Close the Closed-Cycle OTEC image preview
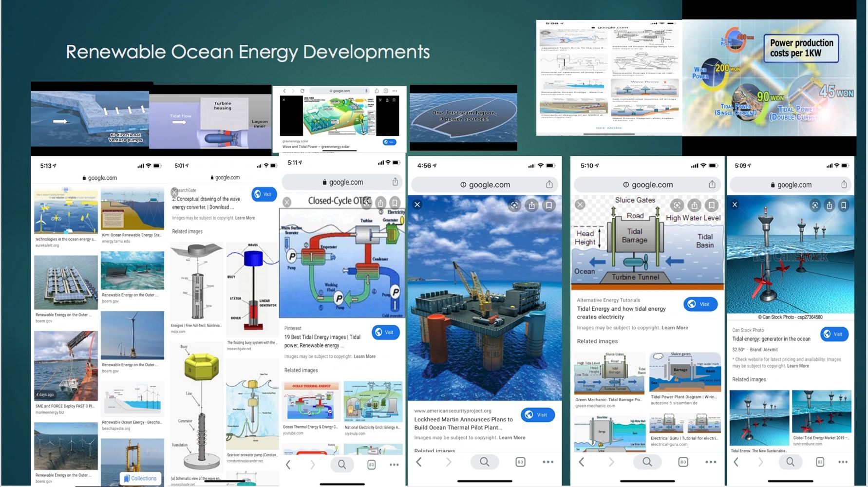 tap(287, 202)
